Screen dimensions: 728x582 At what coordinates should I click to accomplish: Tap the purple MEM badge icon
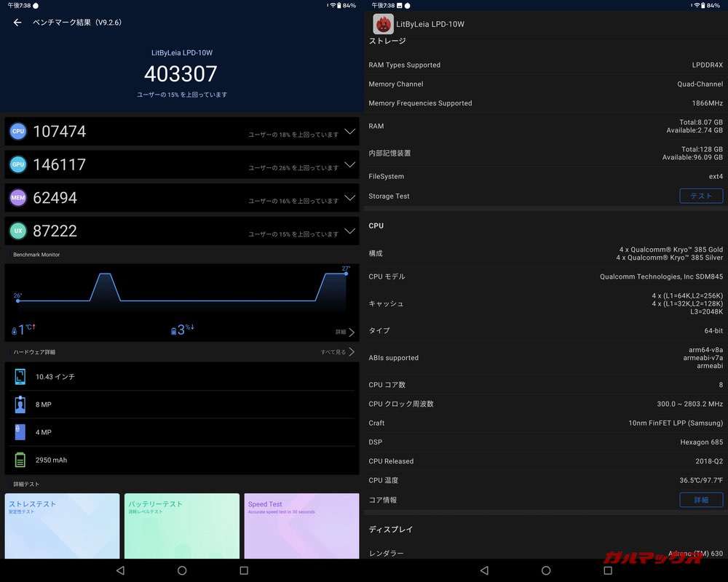coord(18,198)
